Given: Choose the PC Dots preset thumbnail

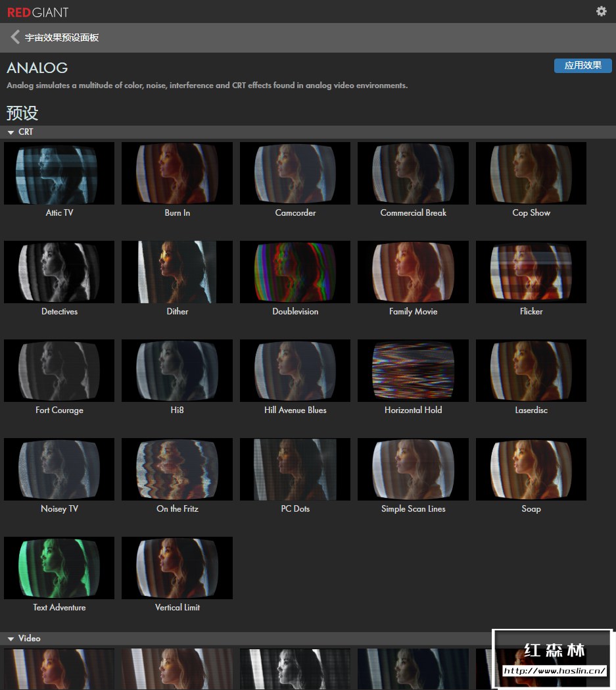Looking at the screenshot, I should click(295, 468).
